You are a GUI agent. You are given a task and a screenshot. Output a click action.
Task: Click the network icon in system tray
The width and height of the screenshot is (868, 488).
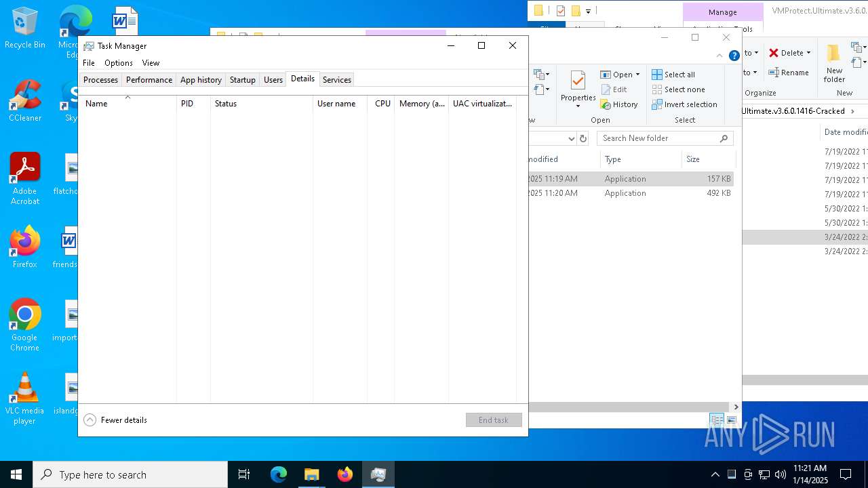764,474
